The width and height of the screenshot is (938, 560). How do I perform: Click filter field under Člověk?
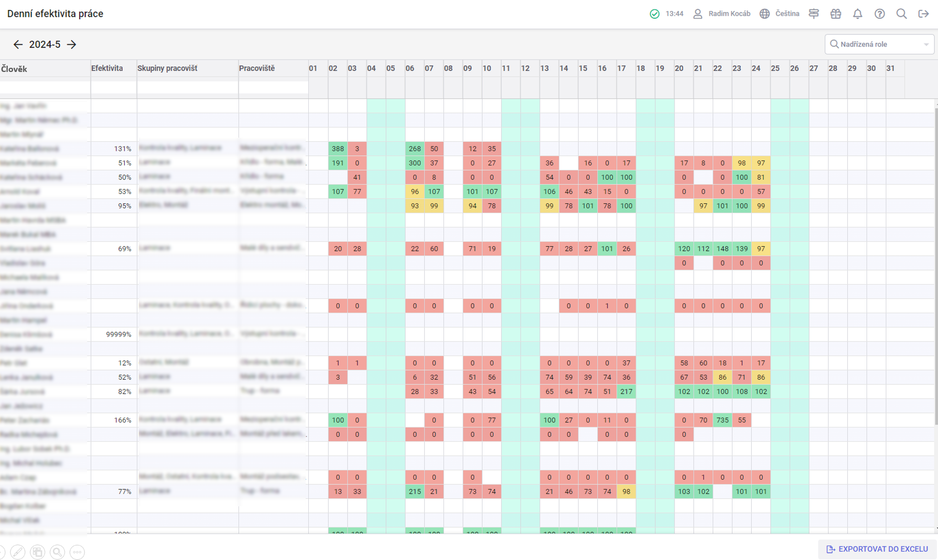point(45,88)
